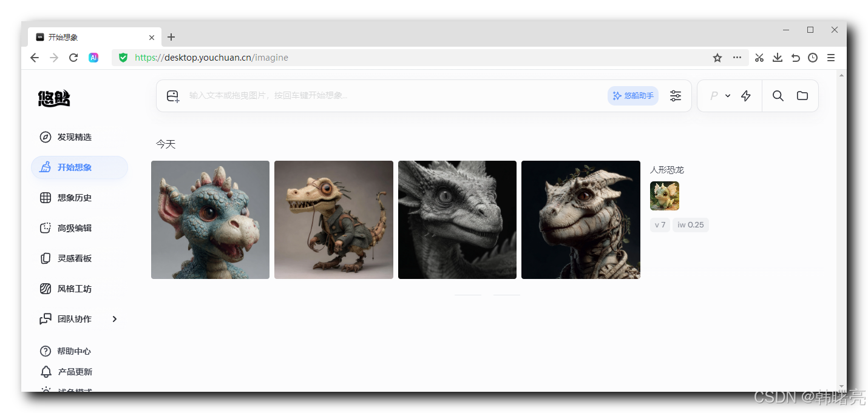868x413 pixels.
Task: Click the green security shield icon
Action: 123,58
